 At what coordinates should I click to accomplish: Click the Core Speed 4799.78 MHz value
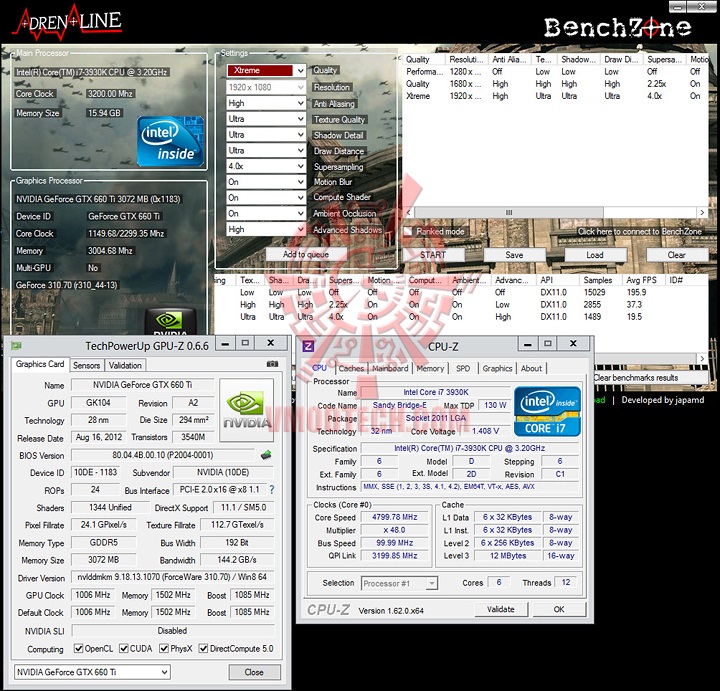pos(395,517)
